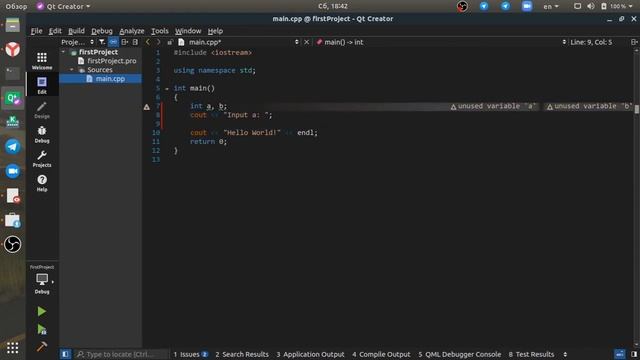Open the Welcome mode

pos(42,61)
